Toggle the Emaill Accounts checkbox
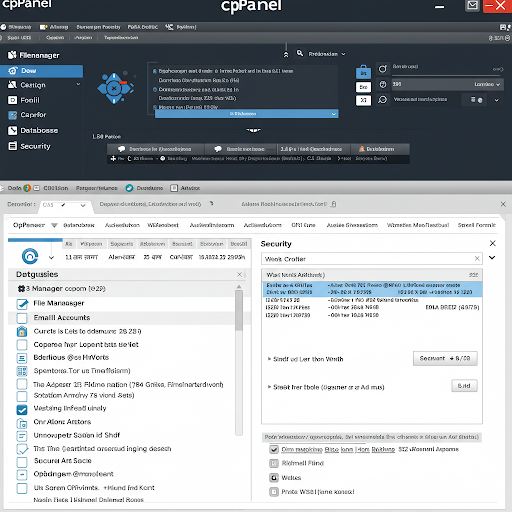 pyautogui.click(x=22, y=318)
